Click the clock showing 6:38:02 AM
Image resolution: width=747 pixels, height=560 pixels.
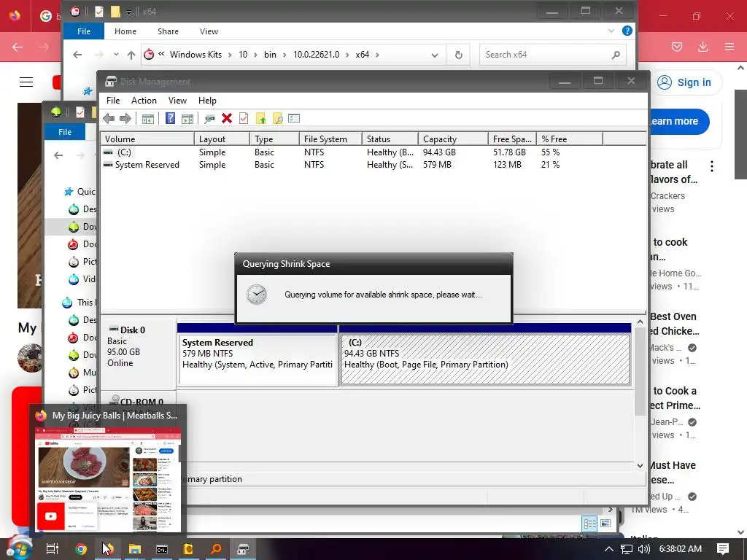point(681,549)
